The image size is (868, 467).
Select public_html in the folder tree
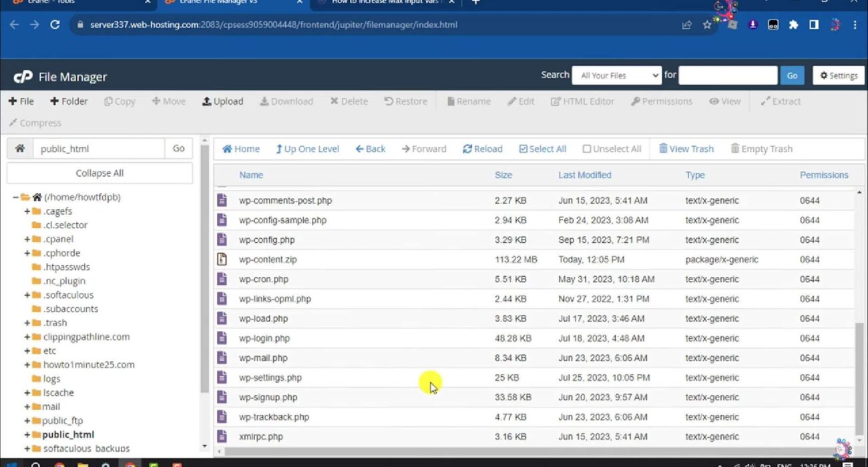point(68,434)
